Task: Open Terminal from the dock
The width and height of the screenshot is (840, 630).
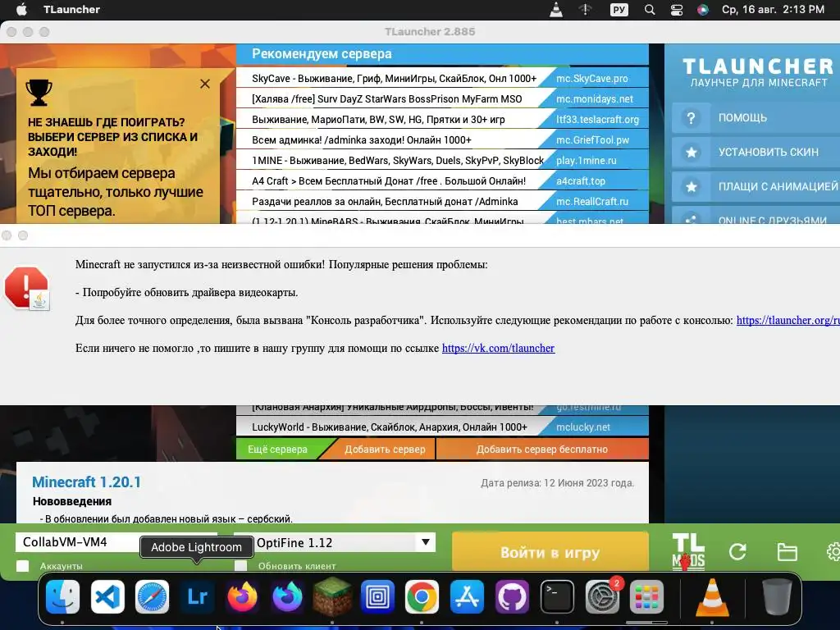Action: point(557,597)
